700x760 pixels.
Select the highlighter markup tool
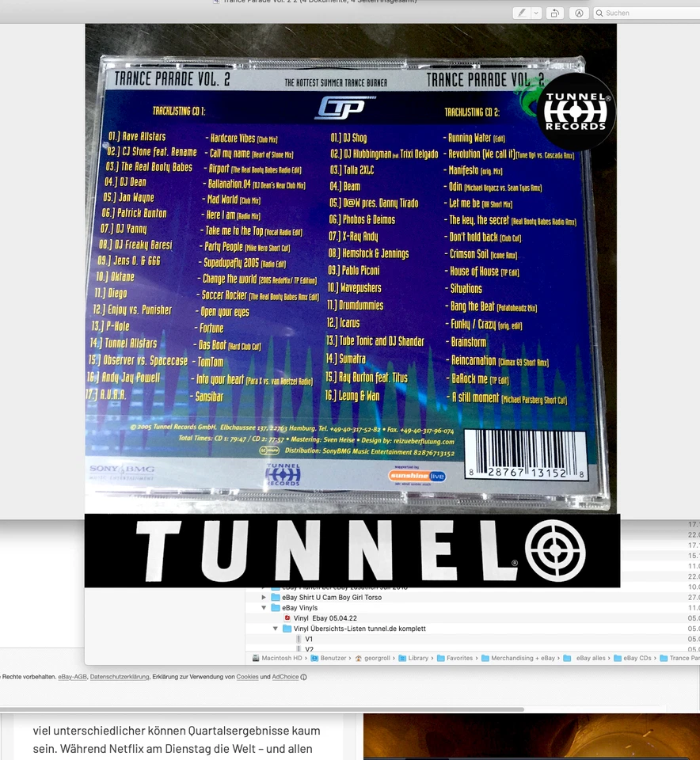coord(521,13)
